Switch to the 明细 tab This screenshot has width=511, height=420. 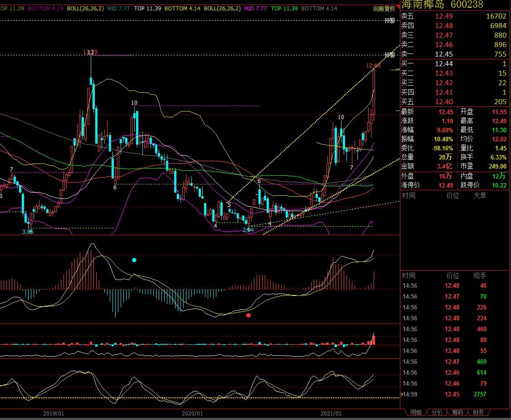click(x=415, y=412)
